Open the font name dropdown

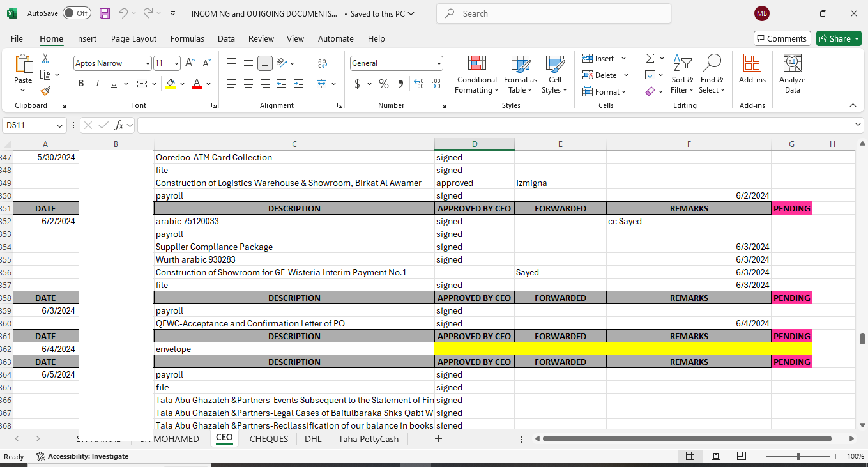click(x=148, y=63)
